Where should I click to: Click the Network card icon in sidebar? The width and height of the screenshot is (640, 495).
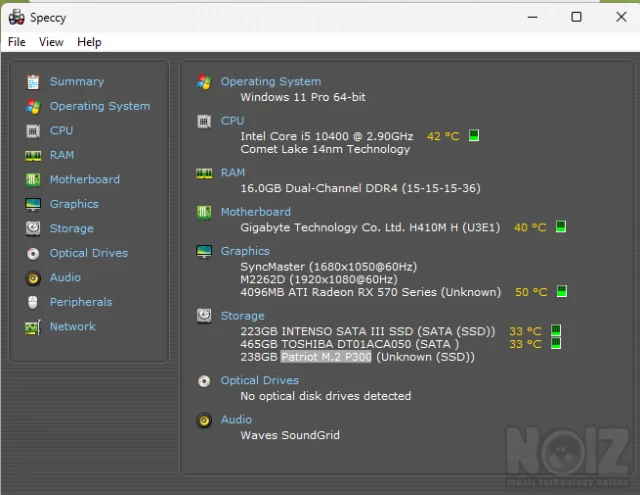pyautogui.click(x=33, y=327)
